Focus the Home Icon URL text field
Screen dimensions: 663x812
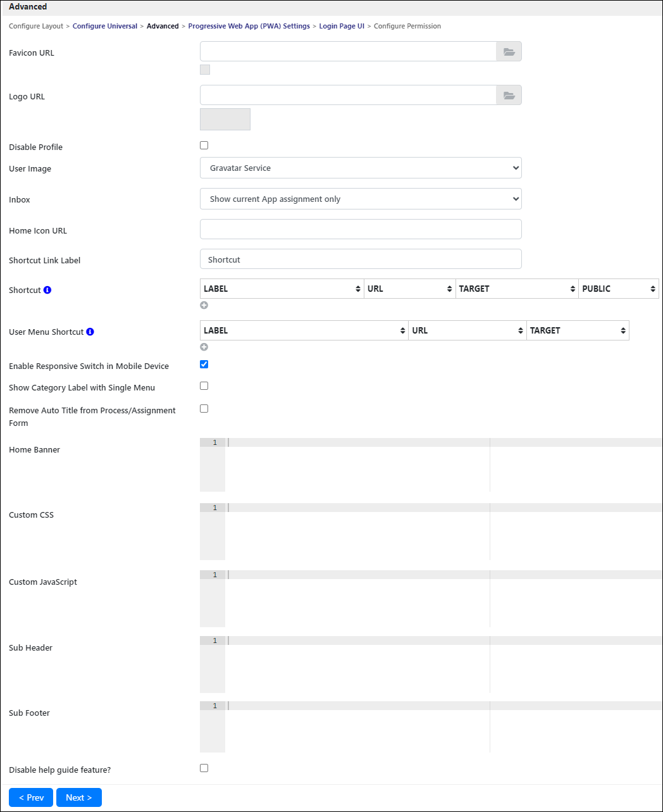point(361,229)
